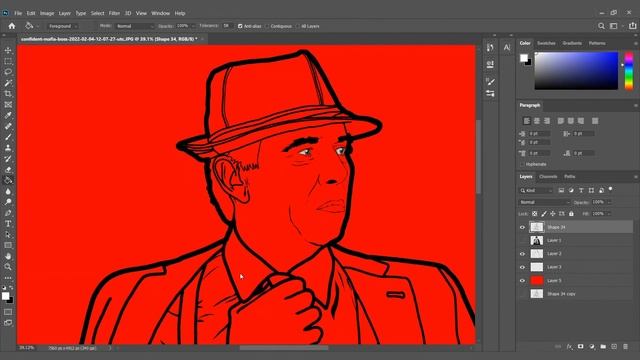Open the Foreground fill source dropdown

[x=62, y=26]
